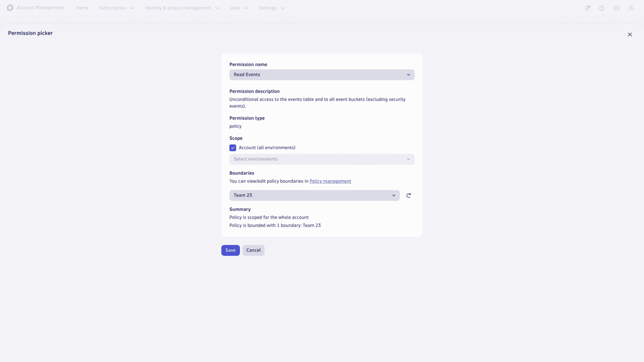This screenshot has width=644, height=362.
Task: Save the permission settings
Action: tap(230, 250)
